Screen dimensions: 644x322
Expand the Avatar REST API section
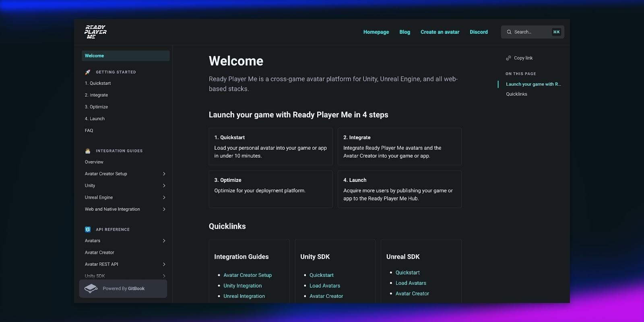(x=164, y=264)
